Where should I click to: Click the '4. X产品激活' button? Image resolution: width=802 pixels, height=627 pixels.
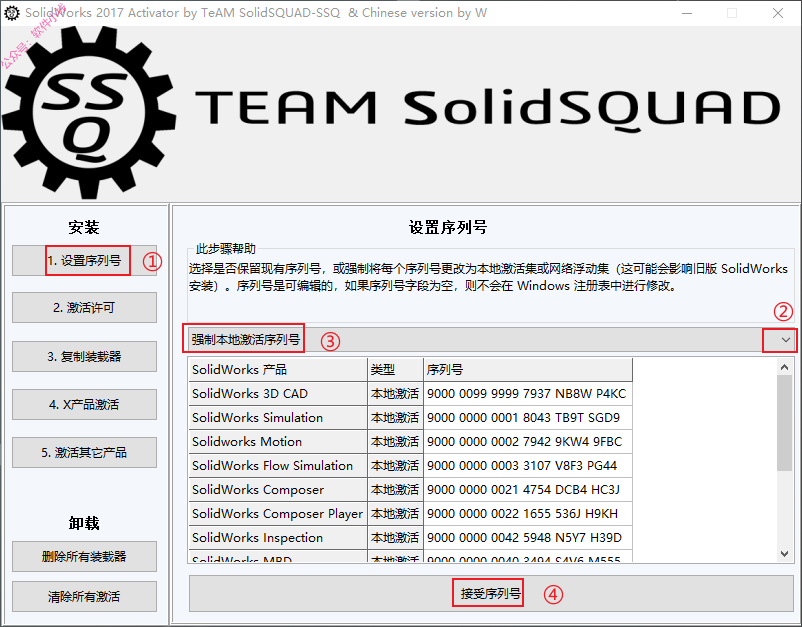point(84,405)
